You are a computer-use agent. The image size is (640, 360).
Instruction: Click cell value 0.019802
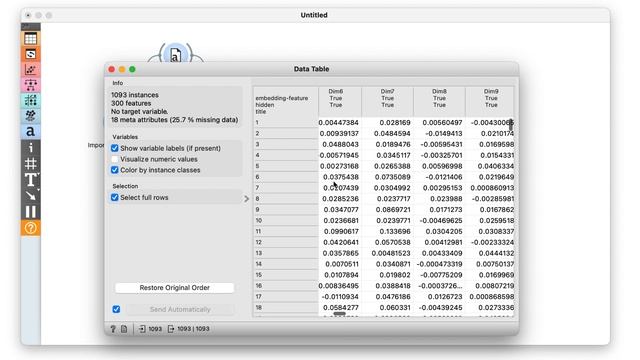coord(395,275)
